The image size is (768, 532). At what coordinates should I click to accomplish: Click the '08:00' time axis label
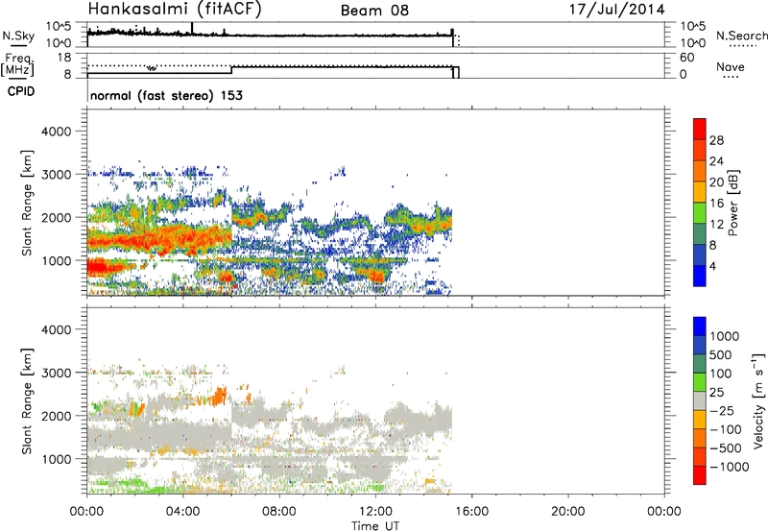tap(279, 512)
